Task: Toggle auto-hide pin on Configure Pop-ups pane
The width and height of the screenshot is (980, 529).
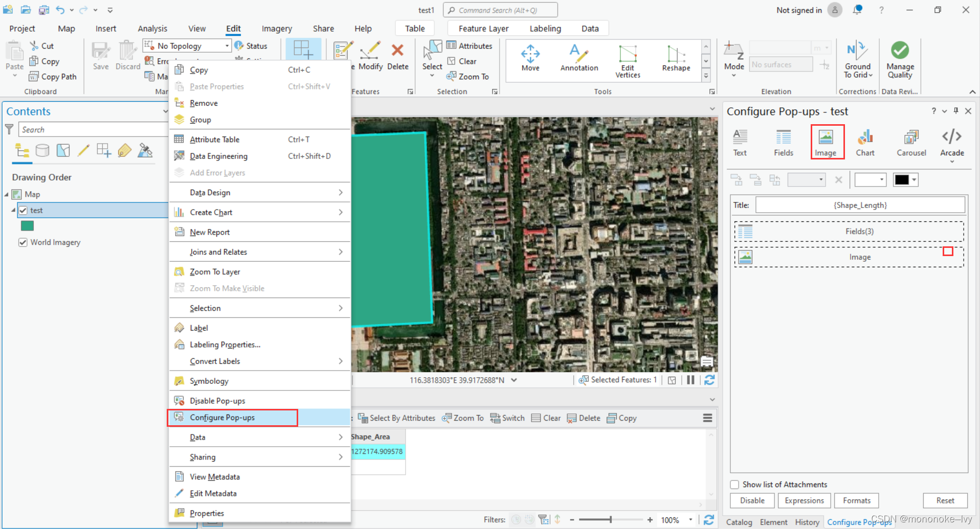Action: (955, 111)
